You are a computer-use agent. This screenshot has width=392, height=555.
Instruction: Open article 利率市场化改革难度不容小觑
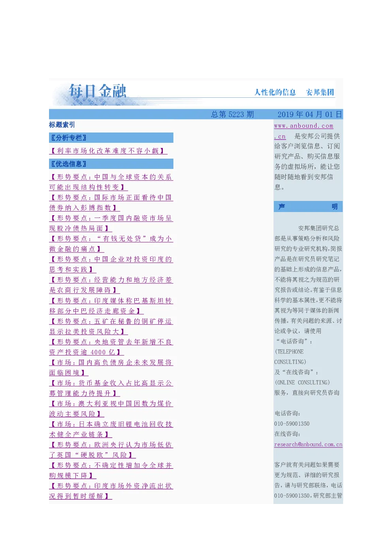pyautogui.click(x=108, y=151)
